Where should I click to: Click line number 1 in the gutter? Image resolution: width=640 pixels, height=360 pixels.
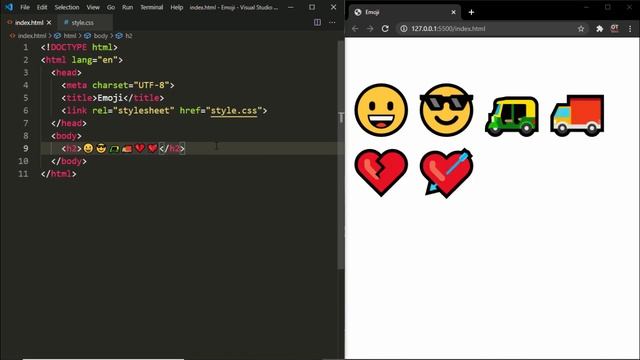[26, 47]
